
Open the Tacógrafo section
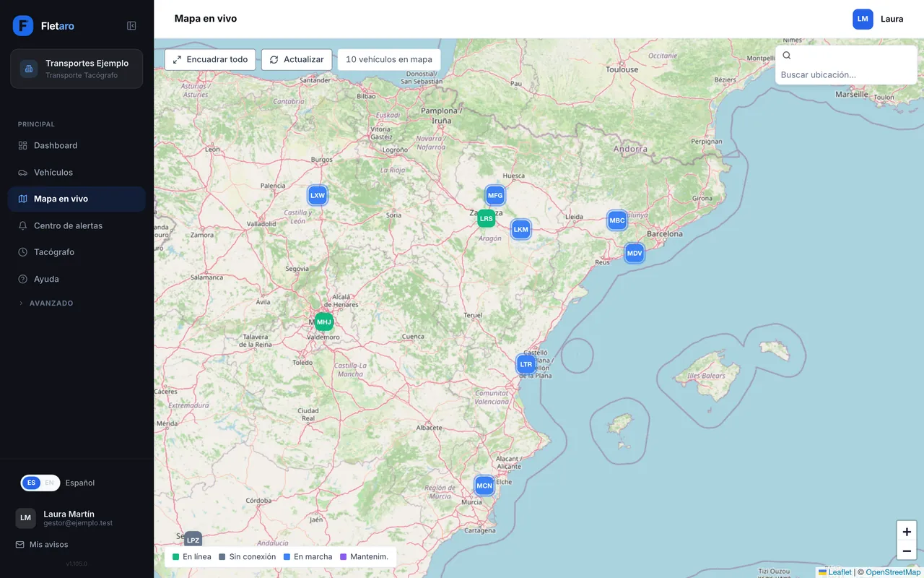tap(77, 252)
